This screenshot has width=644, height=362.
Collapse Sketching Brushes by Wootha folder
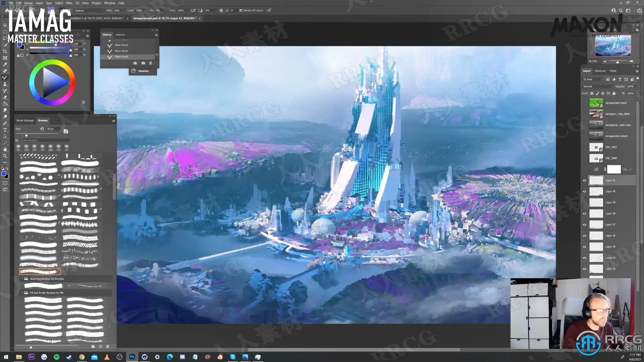point(22,279)
